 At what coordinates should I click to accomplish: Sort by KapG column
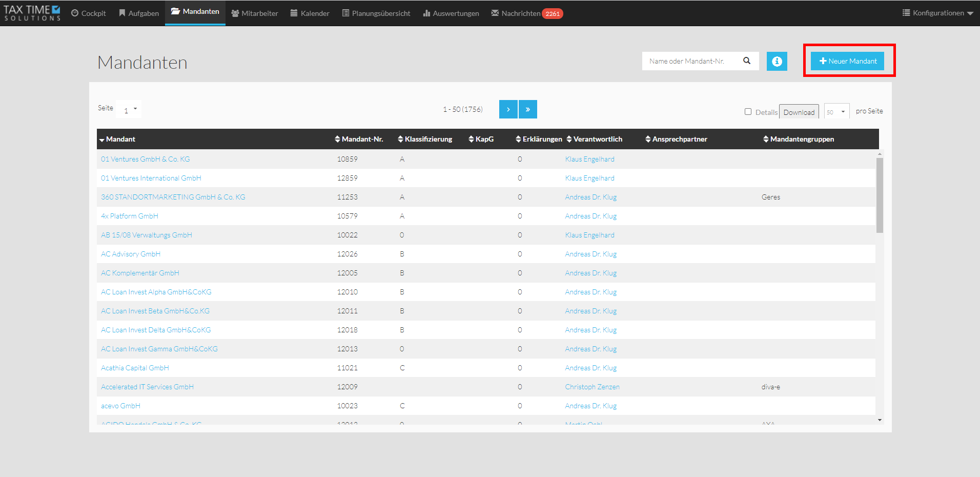pyautogui.click(x=481, y=139)
